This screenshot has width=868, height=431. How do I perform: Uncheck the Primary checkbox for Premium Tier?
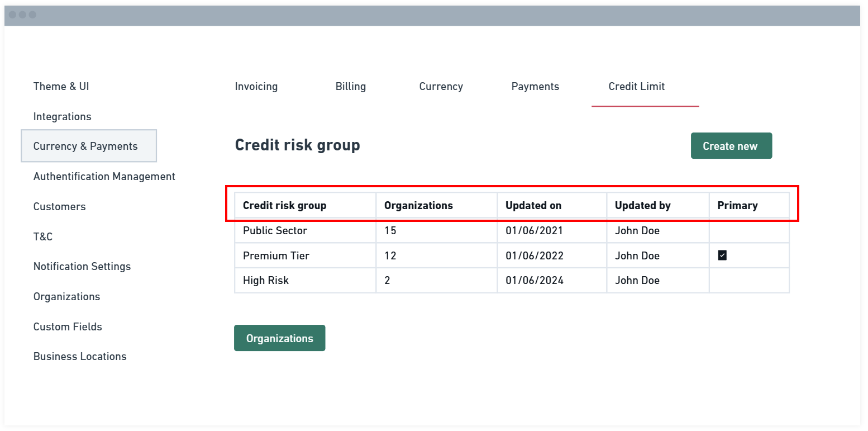[x=722, y=255]
